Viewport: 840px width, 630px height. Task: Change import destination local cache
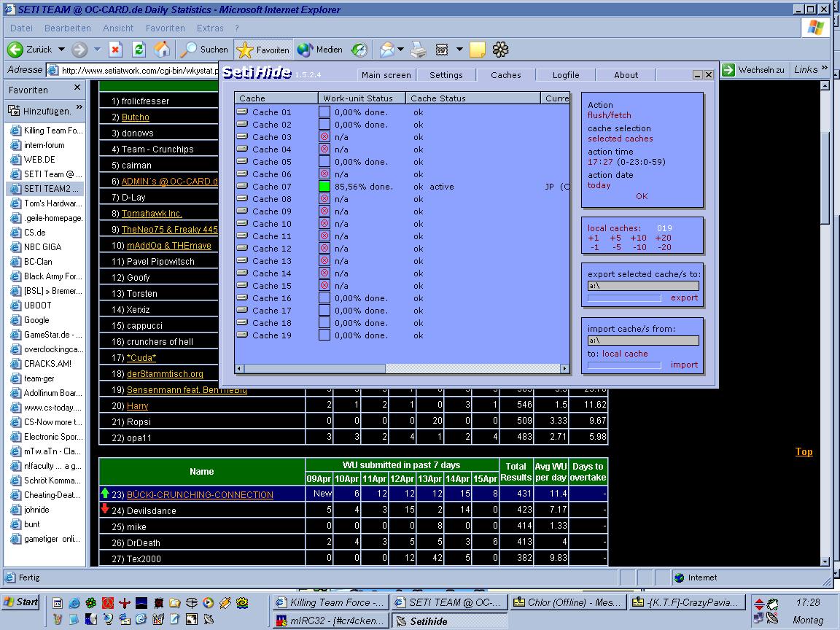(x=625, y=354)
